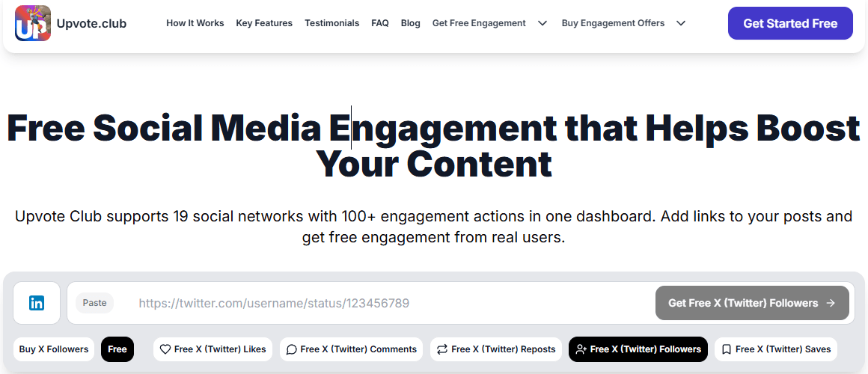This screenshot has height=374, width=868.
Task: Open How It Works section
Action: [x=195, y=23]
